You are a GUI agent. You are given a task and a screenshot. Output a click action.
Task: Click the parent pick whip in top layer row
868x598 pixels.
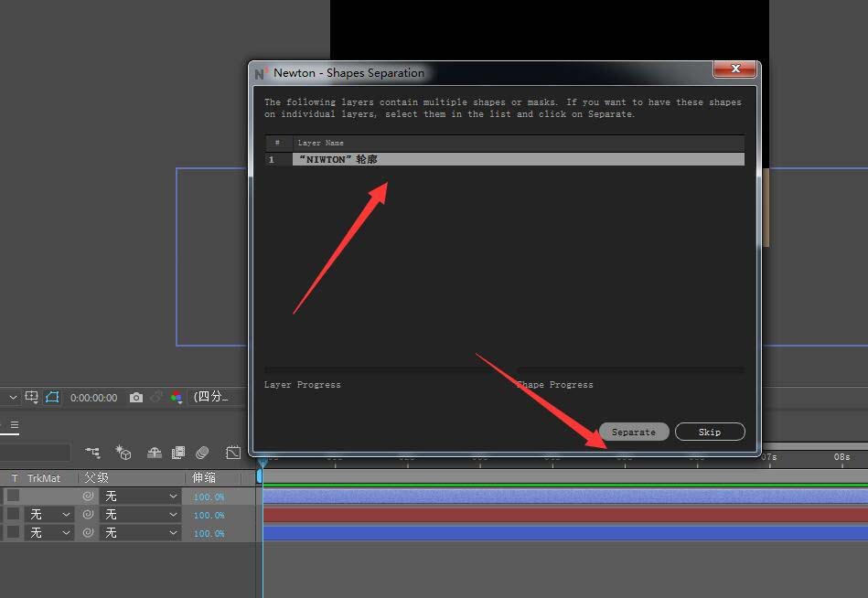pos(88,497)
